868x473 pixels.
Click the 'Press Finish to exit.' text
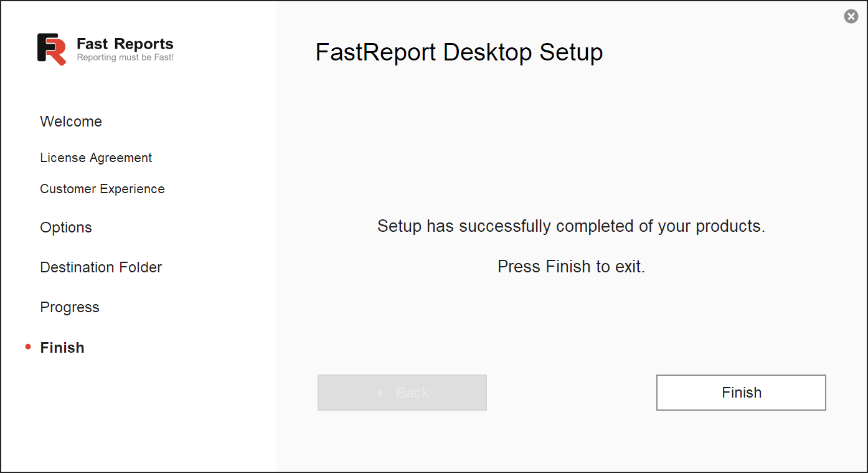click(x=571, y=267)
